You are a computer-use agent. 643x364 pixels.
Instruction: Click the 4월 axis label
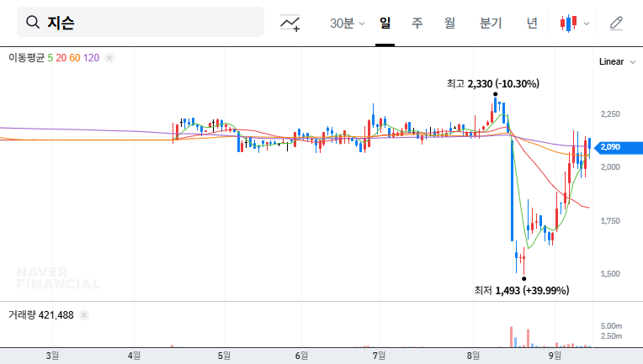pos(134,356)
